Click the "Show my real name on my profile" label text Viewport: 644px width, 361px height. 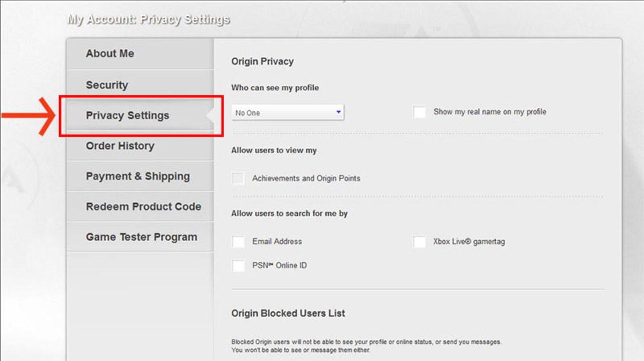(489, 112)
